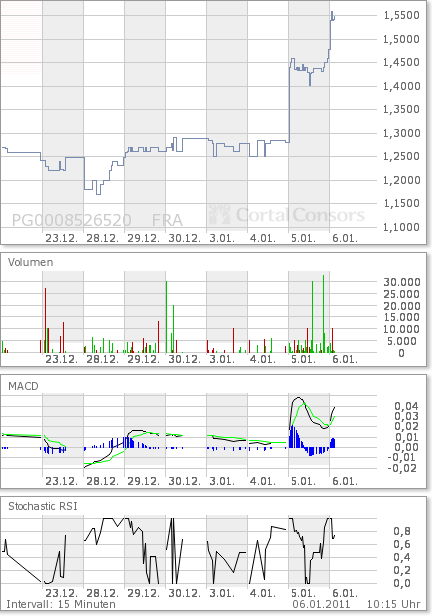Click the 25.000 volume axis label

[402, 294]
